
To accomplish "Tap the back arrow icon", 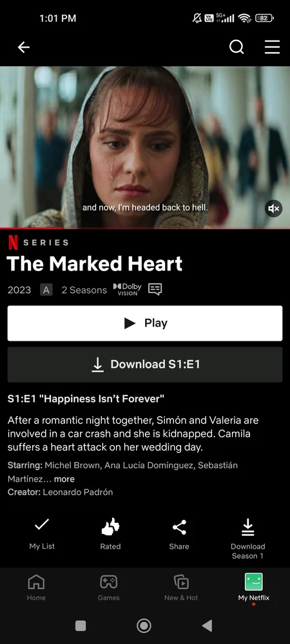I will (x=23, y=48).
